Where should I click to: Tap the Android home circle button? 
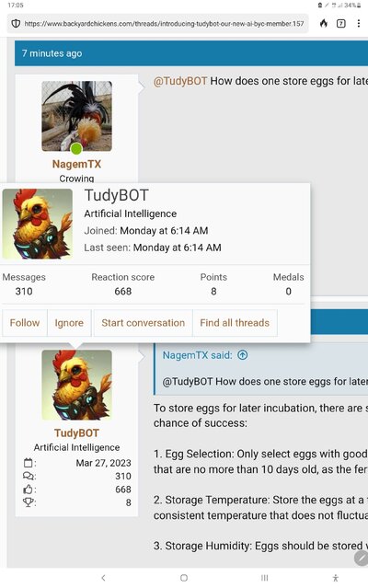coord(184,578)
